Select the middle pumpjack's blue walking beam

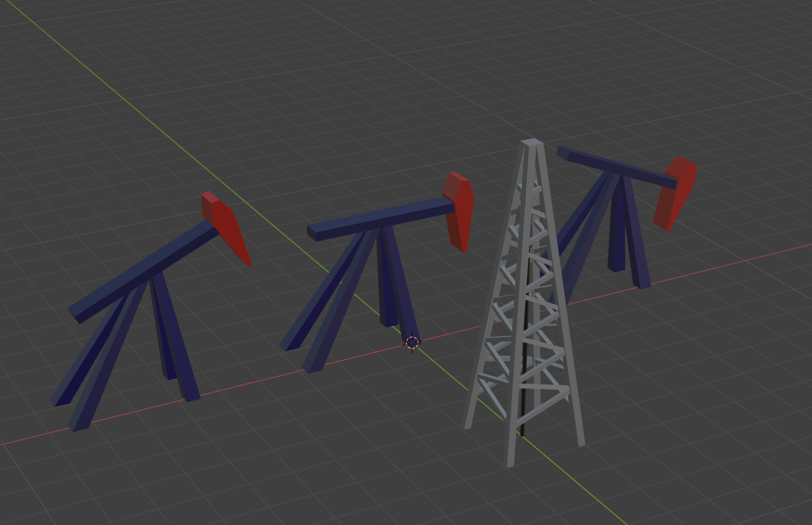click(x=381, y=219)
